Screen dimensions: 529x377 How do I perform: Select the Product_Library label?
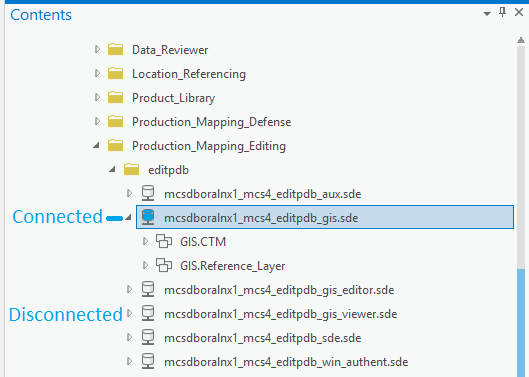[x=173, y=98]
